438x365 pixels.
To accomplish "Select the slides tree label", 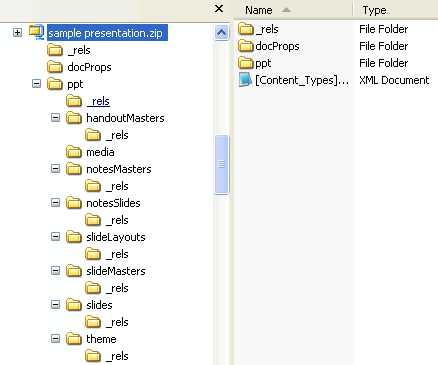I will (99, 305).
